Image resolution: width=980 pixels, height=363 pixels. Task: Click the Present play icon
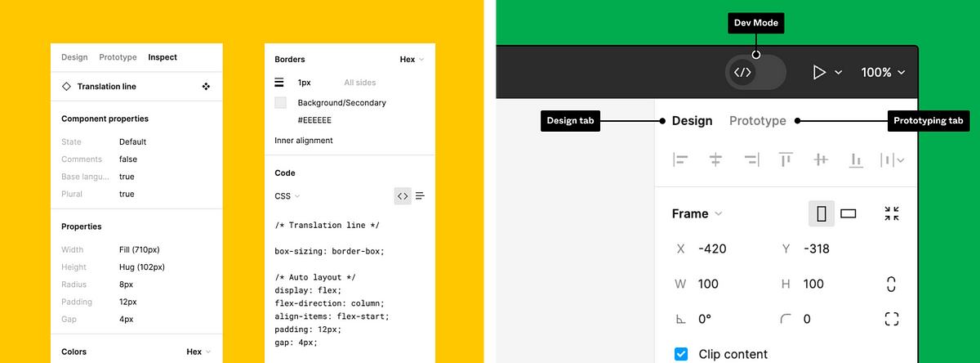(819, 72)
